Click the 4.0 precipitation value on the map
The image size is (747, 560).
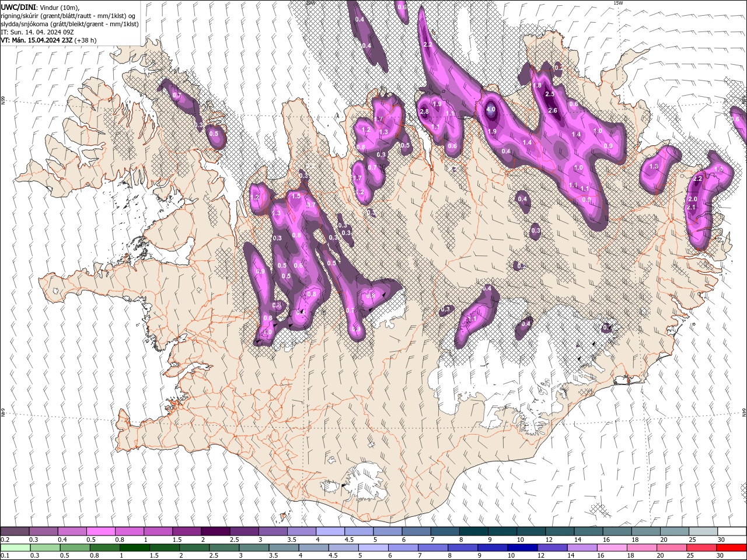coord(491,109)
